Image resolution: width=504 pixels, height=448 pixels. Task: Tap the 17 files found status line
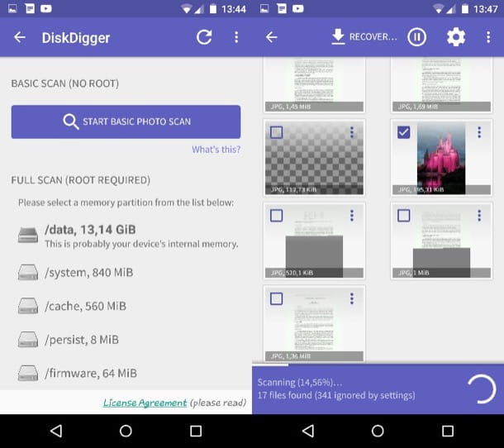click(336, 395)
